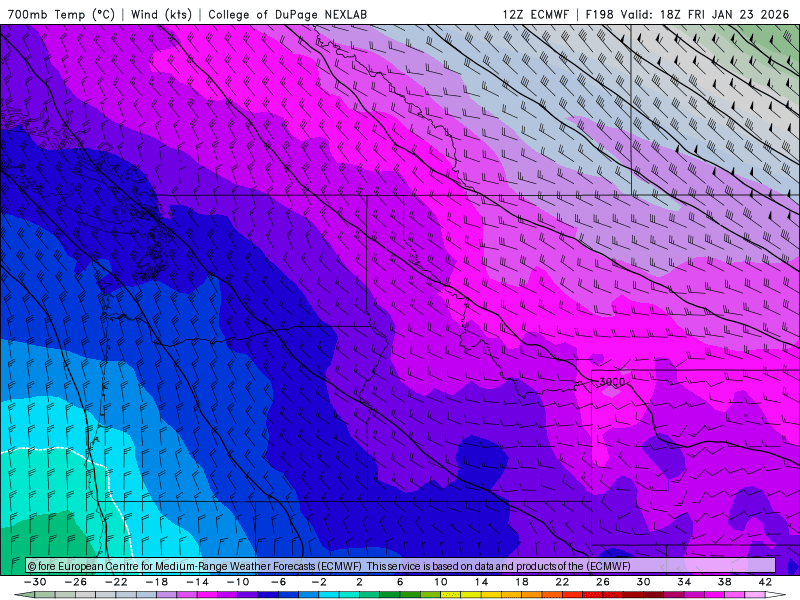Click the 42 colorbar tick label
The image size is (800, 600).
point(765,582)
